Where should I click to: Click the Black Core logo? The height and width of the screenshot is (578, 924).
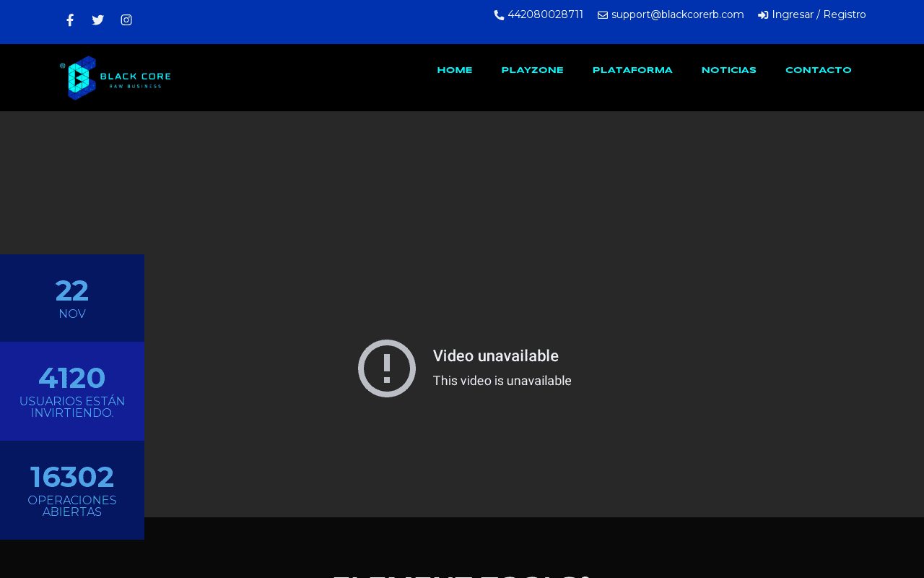click(x=115, y=77)
